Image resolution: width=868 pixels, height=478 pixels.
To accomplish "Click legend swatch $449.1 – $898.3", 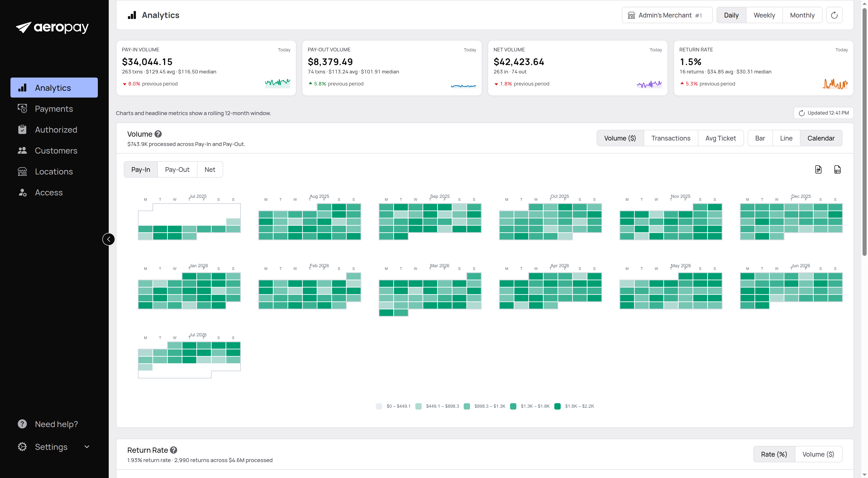I will click(419, 406).
